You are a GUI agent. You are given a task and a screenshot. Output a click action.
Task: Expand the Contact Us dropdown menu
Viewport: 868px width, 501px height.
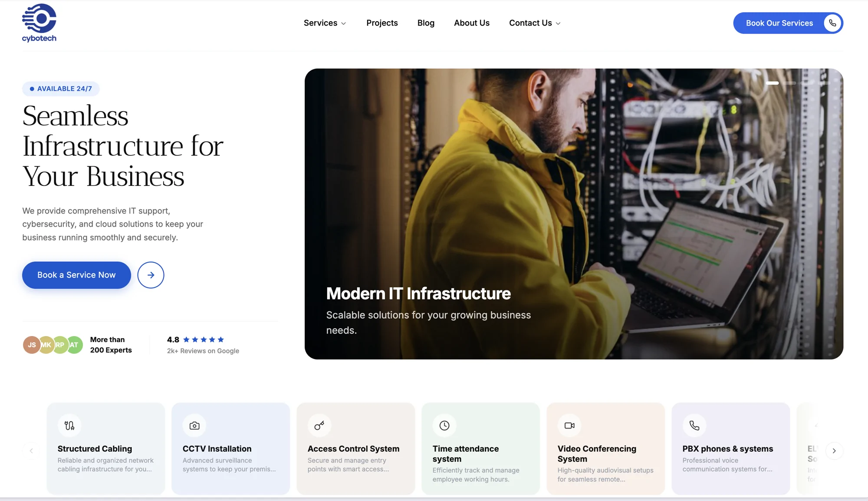(535, 23)
